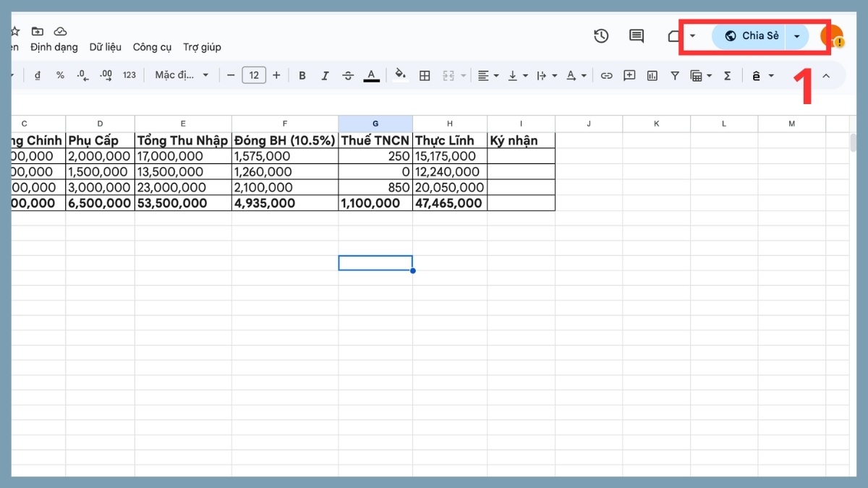
Task: Click the Strikethrough icon
Action: pyautogui.click(x=348, y=74)
